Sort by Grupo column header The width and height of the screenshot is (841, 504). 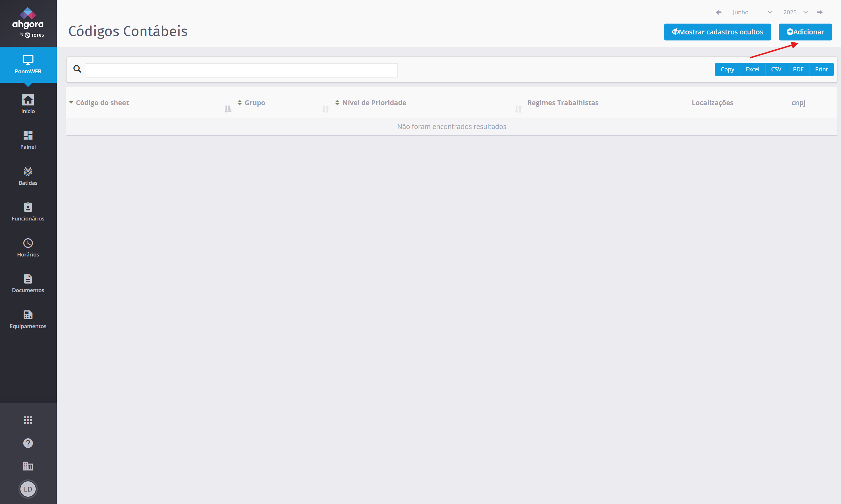[254, 103]
